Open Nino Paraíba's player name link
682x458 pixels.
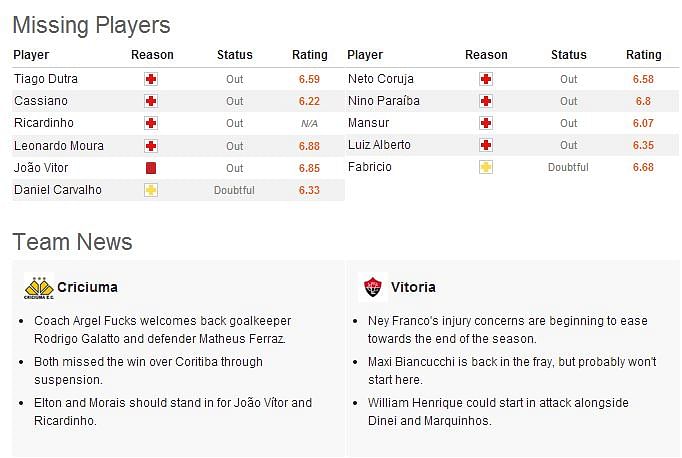(x=384, y=101)
